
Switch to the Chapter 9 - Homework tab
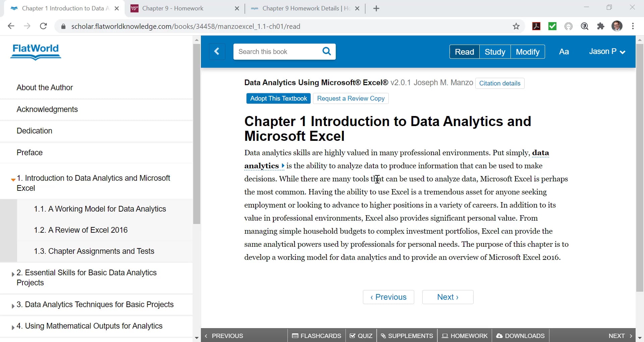pyautogui.click(x=184, y=8)
